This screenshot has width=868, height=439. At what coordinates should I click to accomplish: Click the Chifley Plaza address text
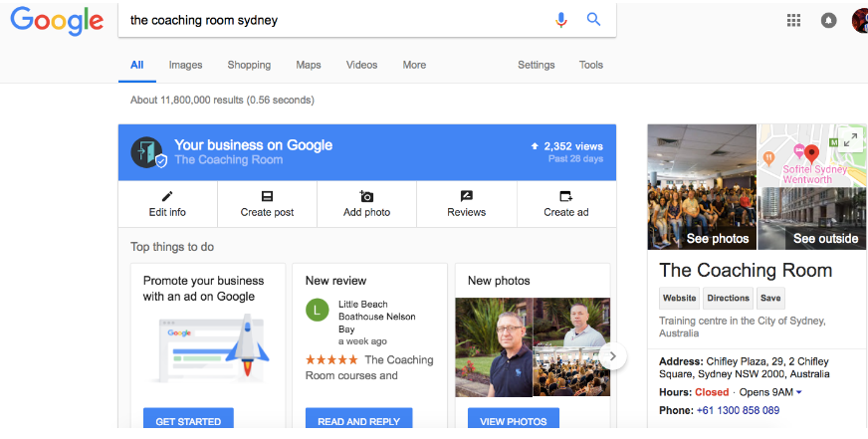coord(744,367)
